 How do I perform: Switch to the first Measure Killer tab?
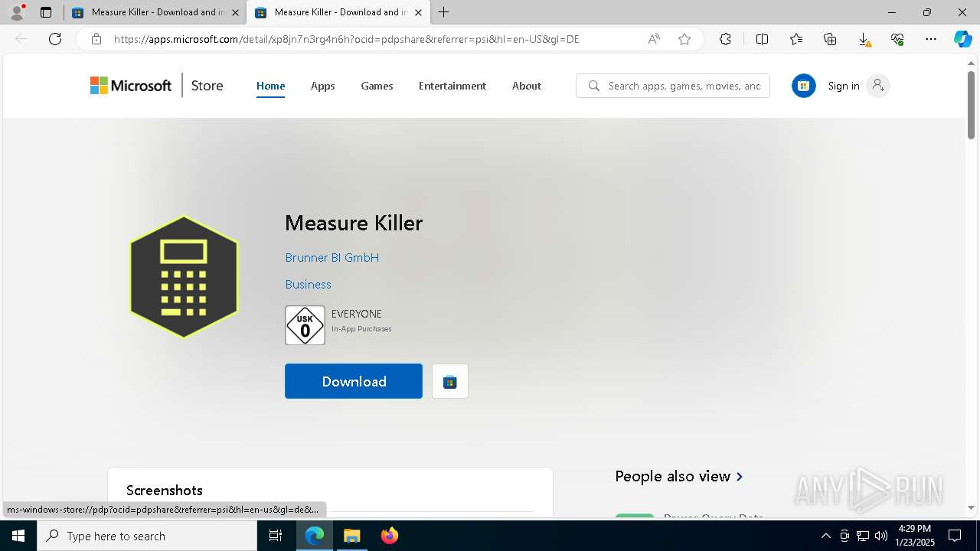point(155,12)
